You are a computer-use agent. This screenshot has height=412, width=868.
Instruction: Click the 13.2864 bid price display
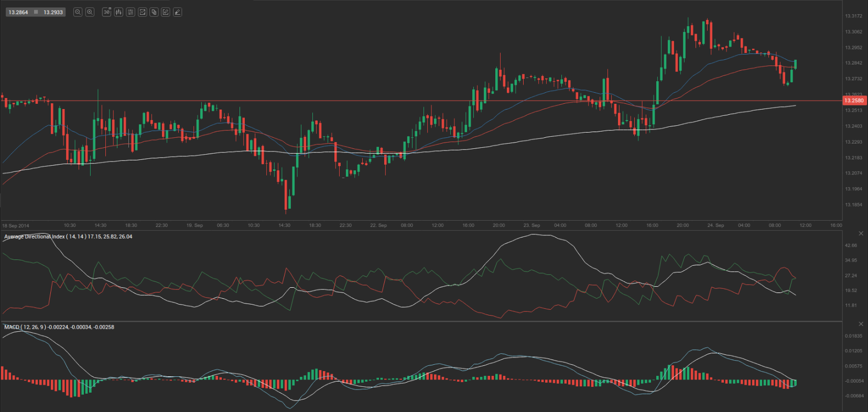pyautogui.click(x=18, y=12)
